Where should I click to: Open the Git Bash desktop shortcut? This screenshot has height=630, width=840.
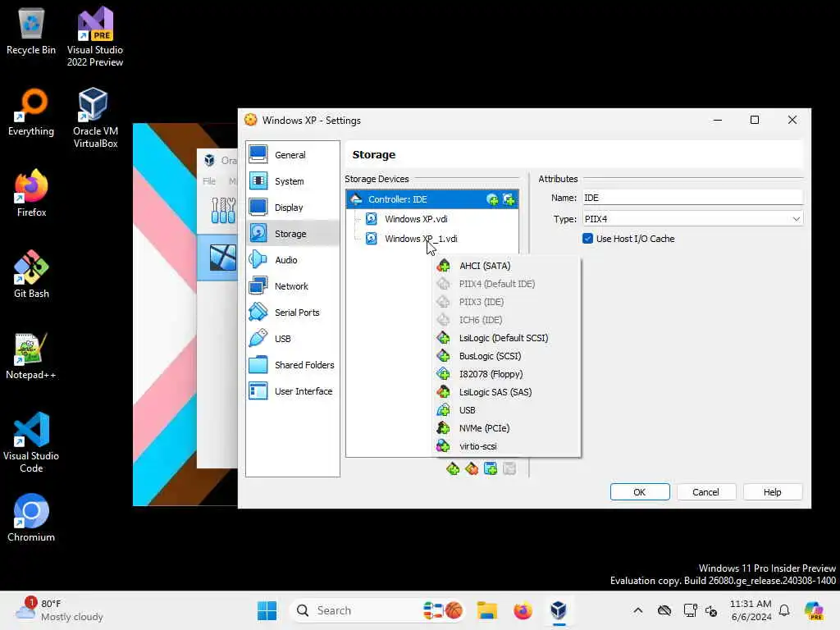(x=31, y=274)
